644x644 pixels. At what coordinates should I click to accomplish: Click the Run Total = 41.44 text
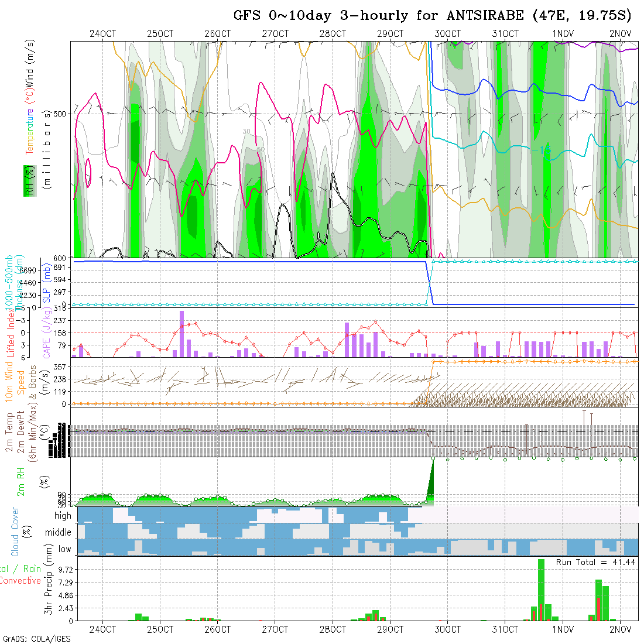596,562
